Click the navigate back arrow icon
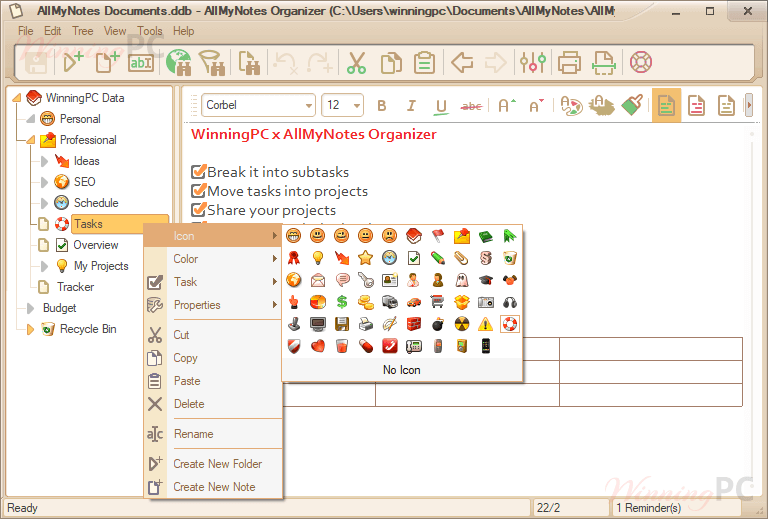768x519 pixels. (x=462, y=63)
